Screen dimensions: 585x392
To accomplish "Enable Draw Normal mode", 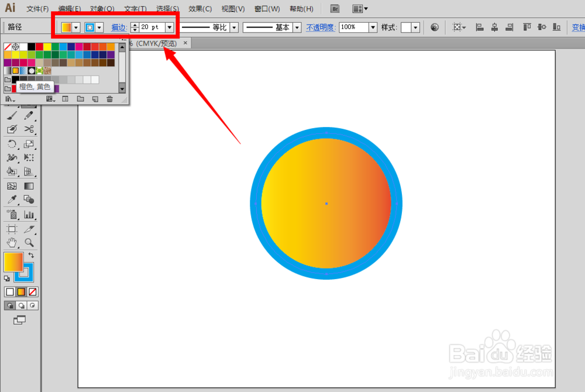I will pyautogui.click(x=10, y=305).
